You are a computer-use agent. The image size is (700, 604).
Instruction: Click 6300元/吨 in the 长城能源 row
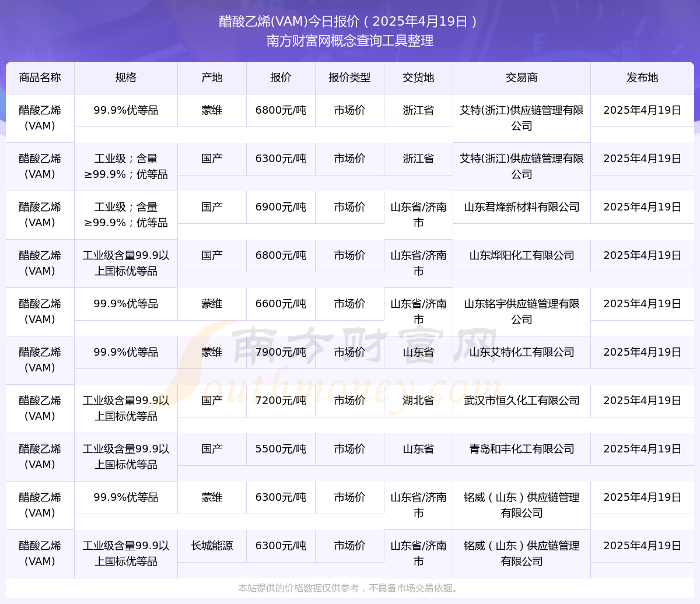click(x=281, y=546)
